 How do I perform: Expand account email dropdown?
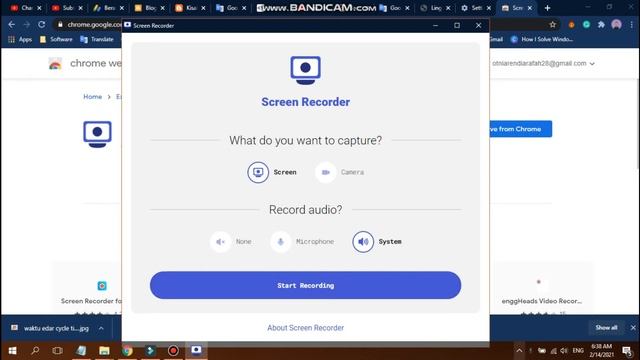(x=592, y=64)
